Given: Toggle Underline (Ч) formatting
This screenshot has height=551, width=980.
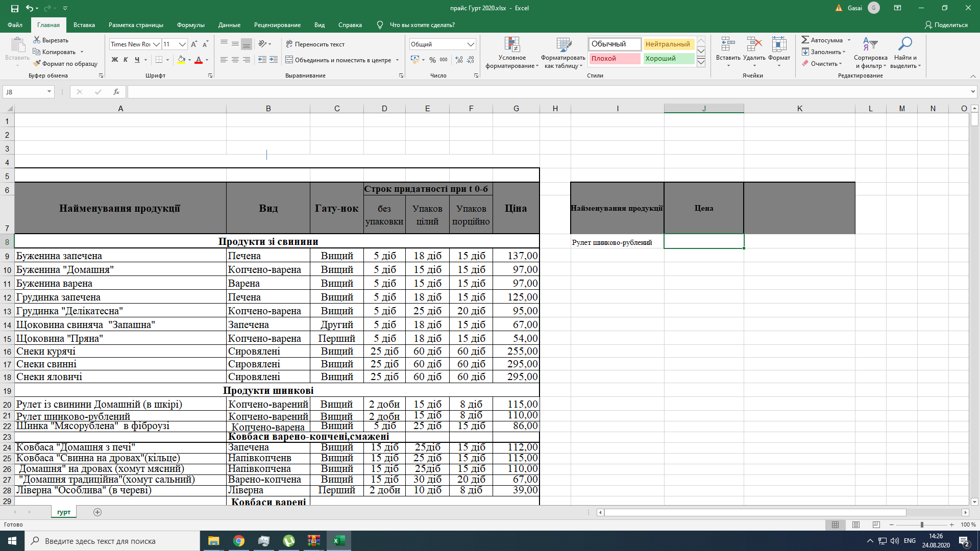Looking at the screenshot, I should (x=137, y=60).
